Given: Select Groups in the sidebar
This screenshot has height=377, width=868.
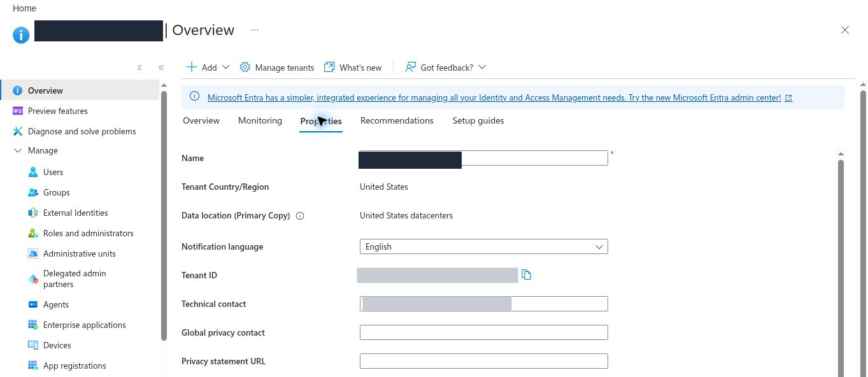Looking at the screenshot, I should (x=57, y=192).
